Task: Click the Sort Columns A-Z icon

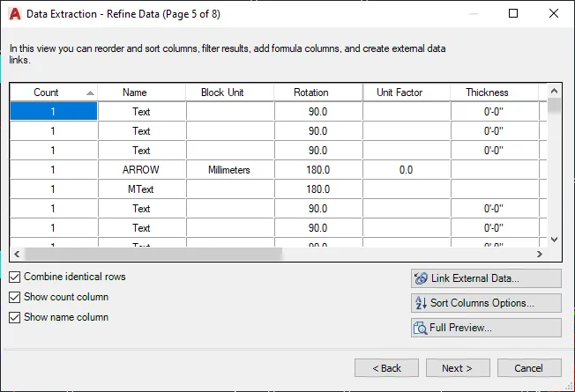Action: 421,303
